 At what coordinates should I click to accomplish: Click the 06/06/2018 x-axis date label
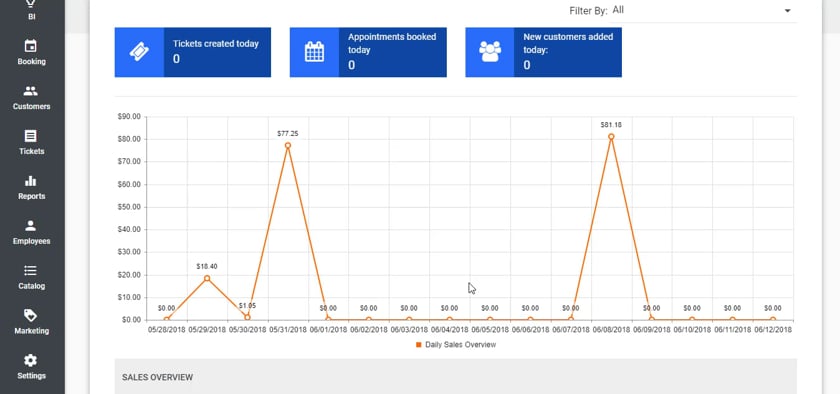530,330
